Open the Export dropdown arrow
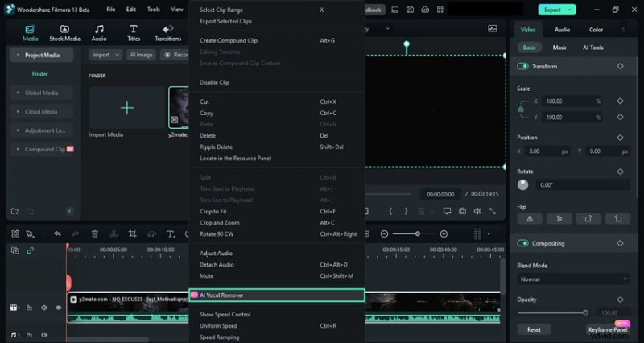Viewport: 644px width, 343px height. [x=569, y=10]
